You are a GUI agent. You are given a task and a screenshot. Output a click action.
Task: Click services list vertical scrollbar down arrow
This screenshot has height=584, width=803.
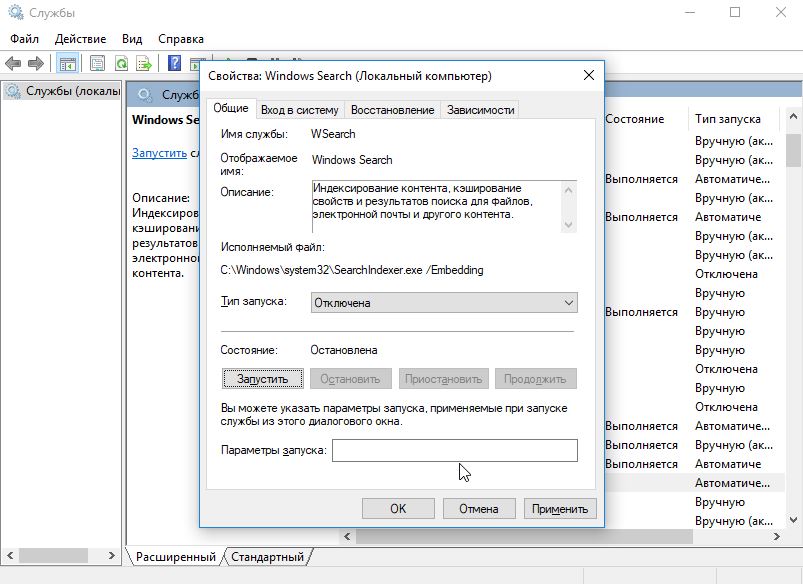click(x=793, y=520)
